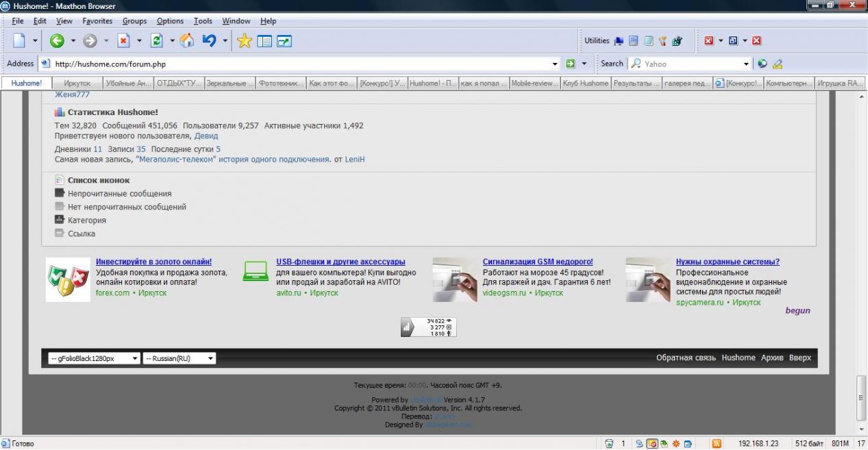Switch to the Mobile-review tab
The image size is (868, 450).
point(535,84)
